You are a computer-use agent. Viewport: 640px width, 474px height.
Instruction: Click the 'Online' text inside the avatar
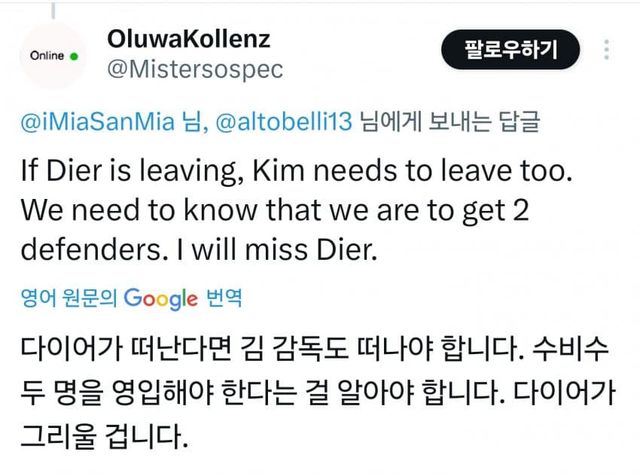(x=46, y=57)
